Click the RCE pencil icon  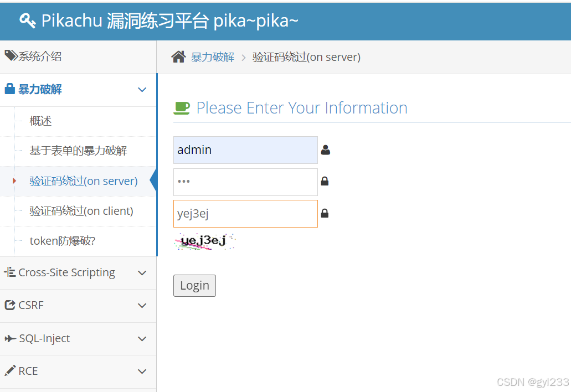click(10, 370)
